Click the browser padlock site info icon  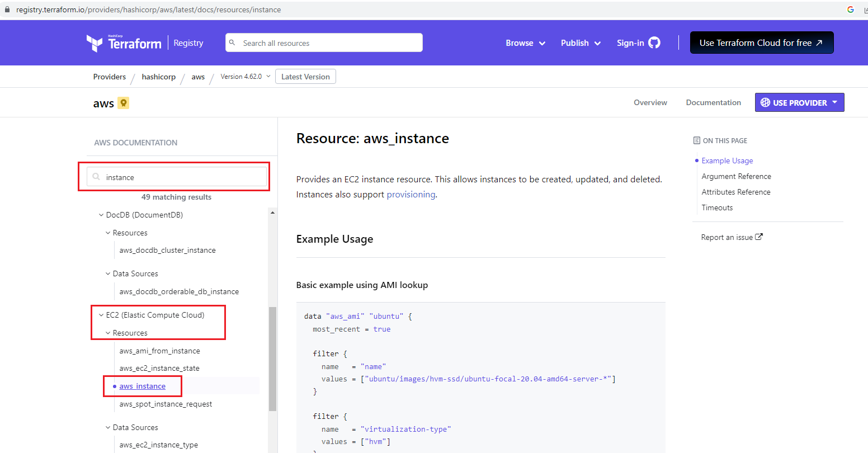[x=7, y=10]
